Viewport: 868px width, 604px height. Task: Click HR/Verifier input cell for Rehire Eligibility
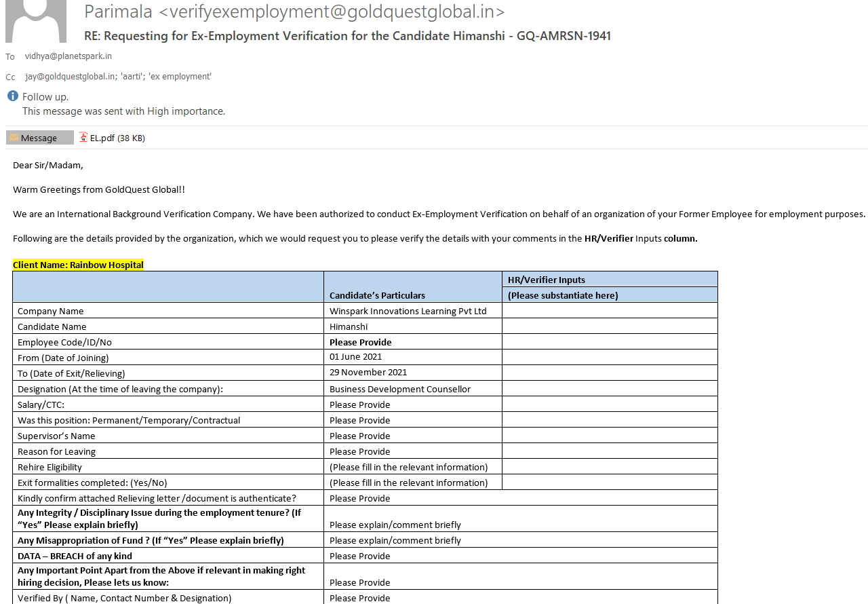609,467
